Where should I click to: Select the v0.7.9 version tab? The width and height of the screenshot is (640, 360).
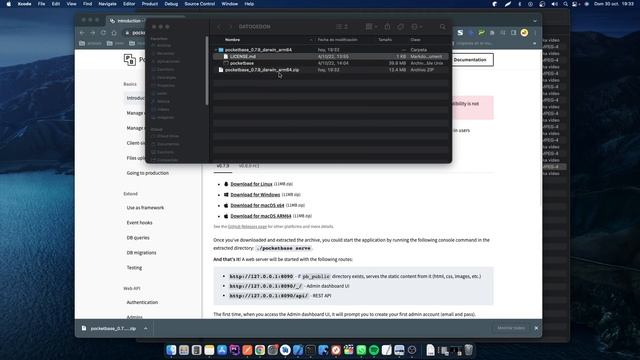(222, 166)
